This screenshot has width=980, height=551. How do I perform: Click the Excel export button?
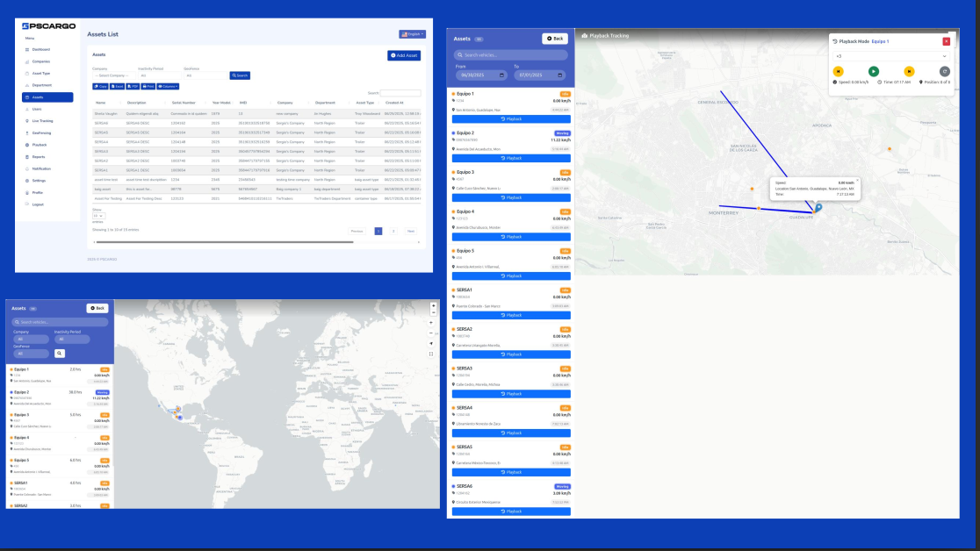tap(116, 86)
